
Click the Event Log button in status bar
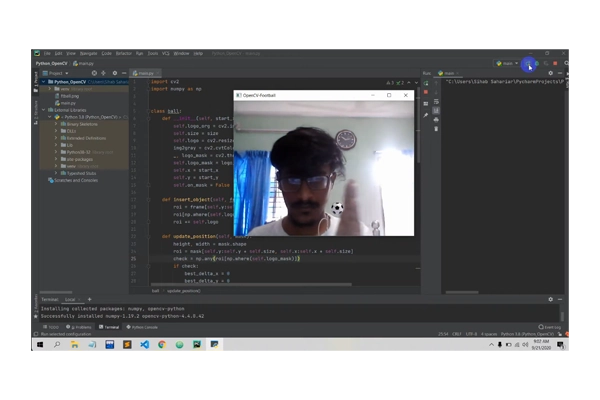550,327
